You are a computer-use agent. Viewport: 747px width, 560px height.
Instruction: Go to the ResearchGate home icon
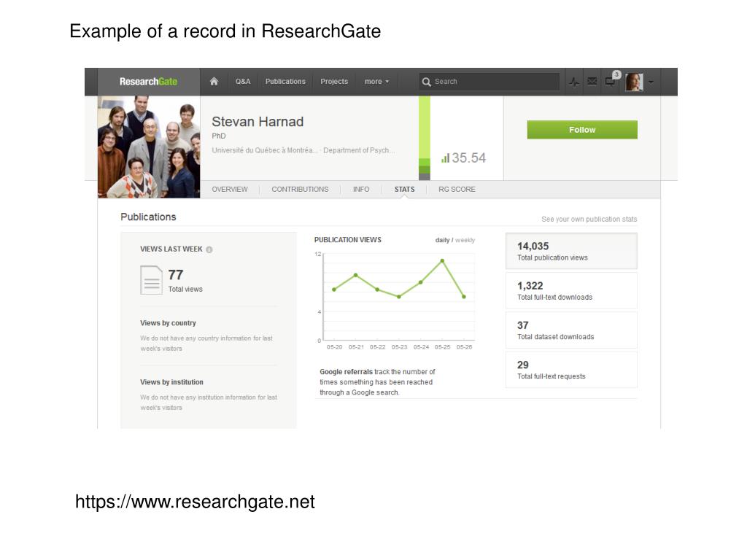[214, 82]
